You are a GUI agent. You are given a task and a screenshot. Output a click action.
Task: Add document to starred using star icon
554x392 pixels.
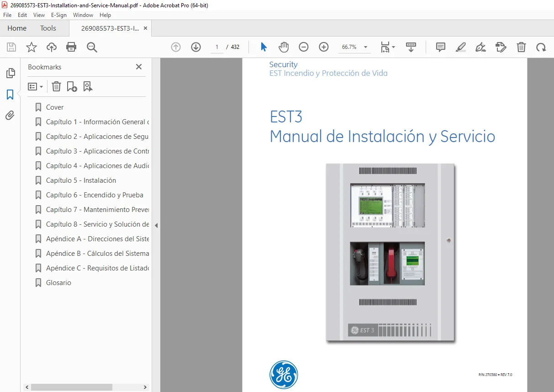[32, 47]
